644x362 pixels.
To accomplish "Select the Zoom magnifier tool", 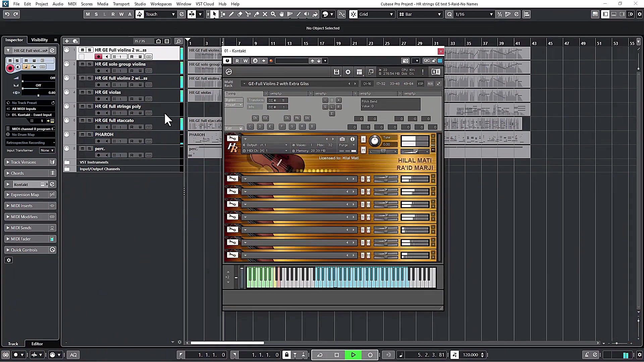I will [273, 14].
